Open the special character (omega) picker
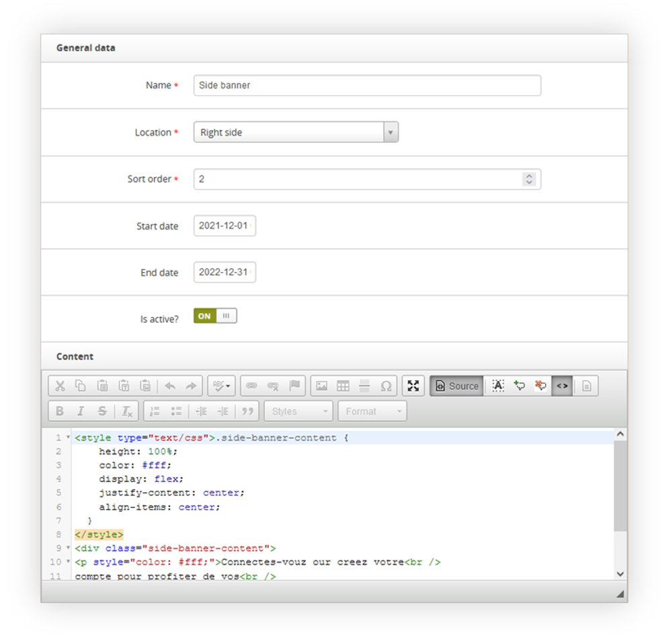The width and height of the screenshot is (664, 644). pos(386,386)
